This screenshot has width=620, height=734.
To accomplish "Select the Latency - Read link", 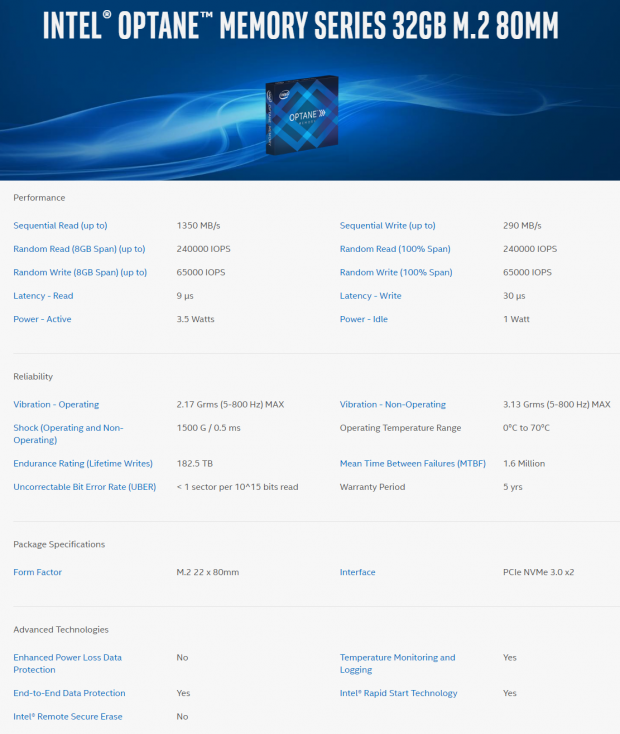I will [43, 296].
